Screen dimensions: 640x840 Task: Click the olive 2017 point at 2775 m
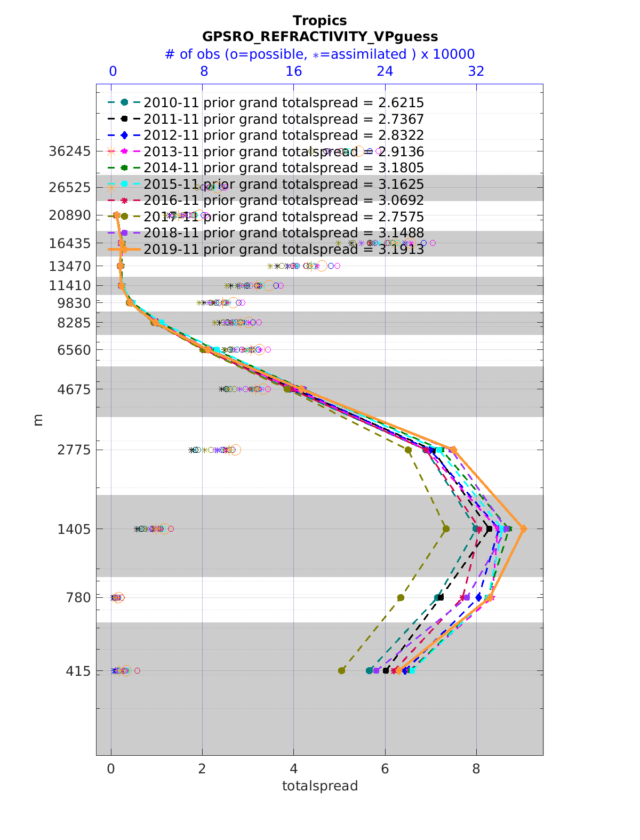pos(408,450)
